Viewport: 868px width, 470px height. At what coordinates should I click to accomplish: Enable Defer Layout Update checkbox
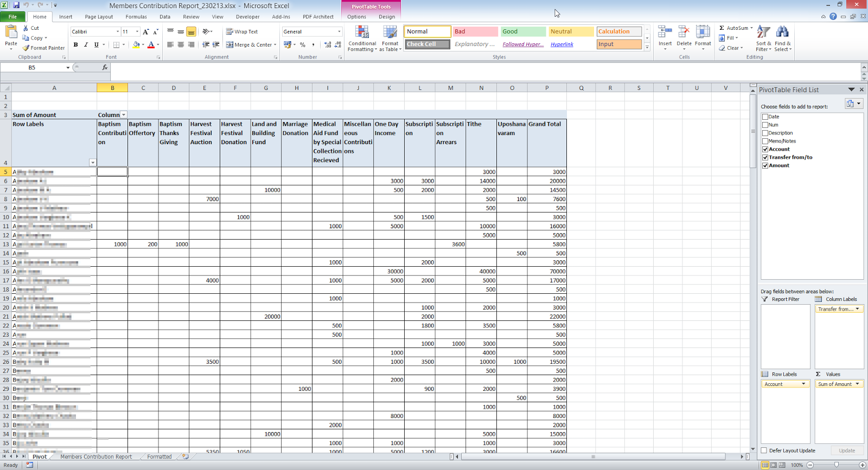(764, 450)
